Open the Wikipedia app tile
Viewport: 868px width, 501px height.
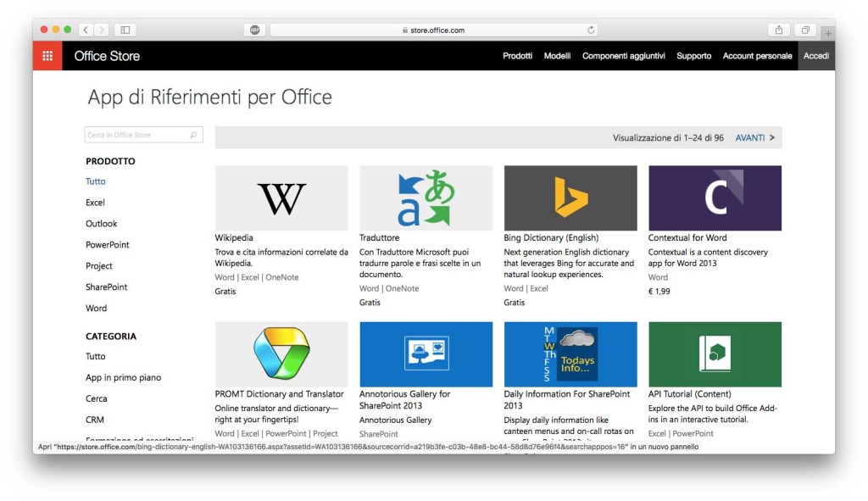tap(281, 197)
